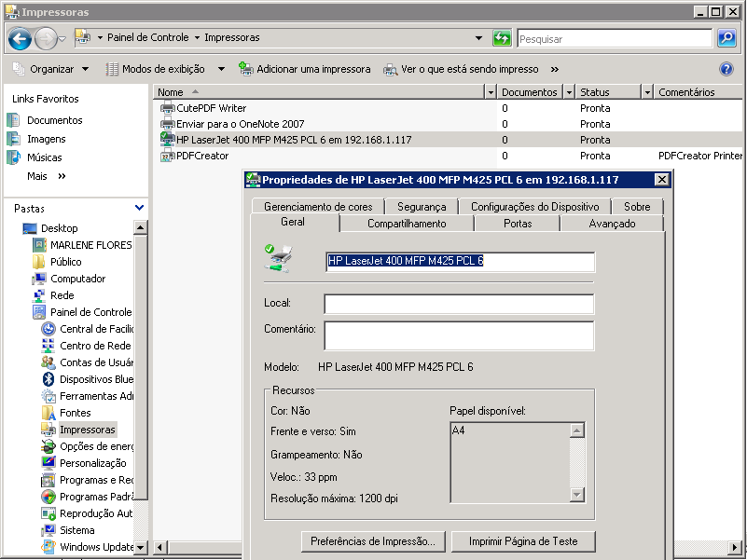Open help with the blue question mark
747x560 pixels.
point(726,69)
